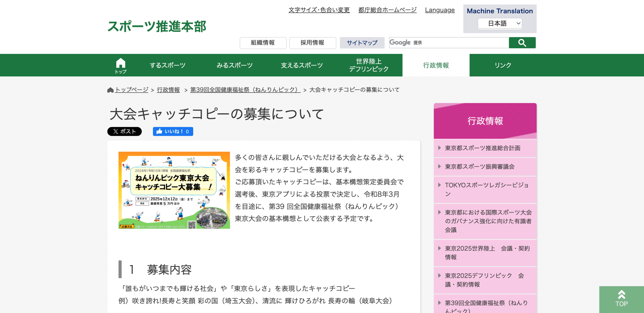Click the ねんりんピック catchcopy poster image
This screenshot has height=313, width=644.
pyautogui.click(x=174, y=190)
